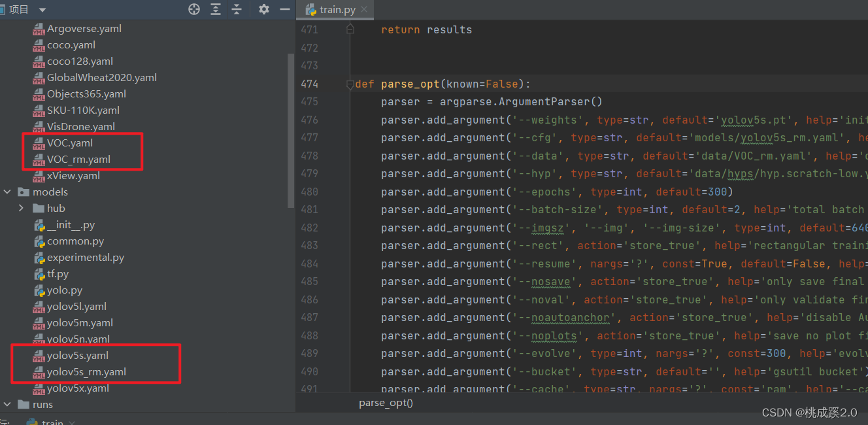Select xView.yaml file
Image resolution: width=868 pixels, height=425 pixels.
[73, 176]
